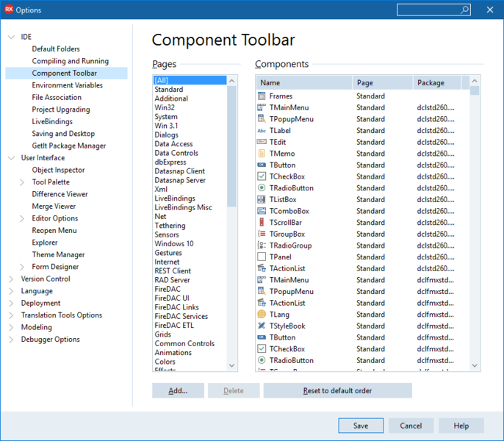Click the Add... button

click(178, 390)
